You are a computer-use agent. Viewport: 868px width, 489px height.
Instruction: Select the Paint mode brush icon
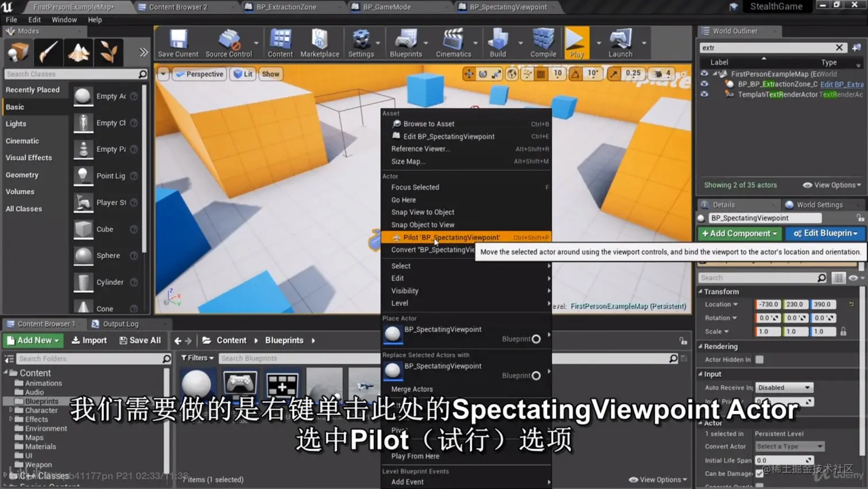(x=48, y=52)
